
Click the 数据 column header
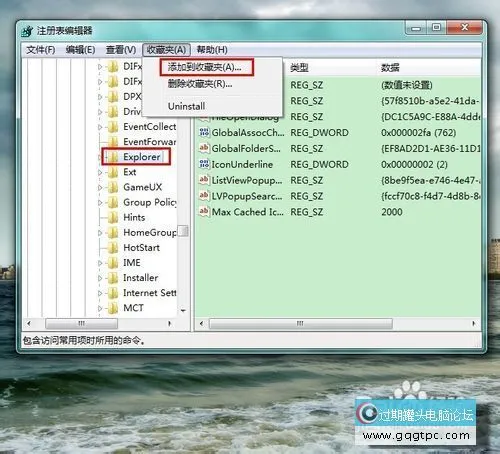[390, 68]
